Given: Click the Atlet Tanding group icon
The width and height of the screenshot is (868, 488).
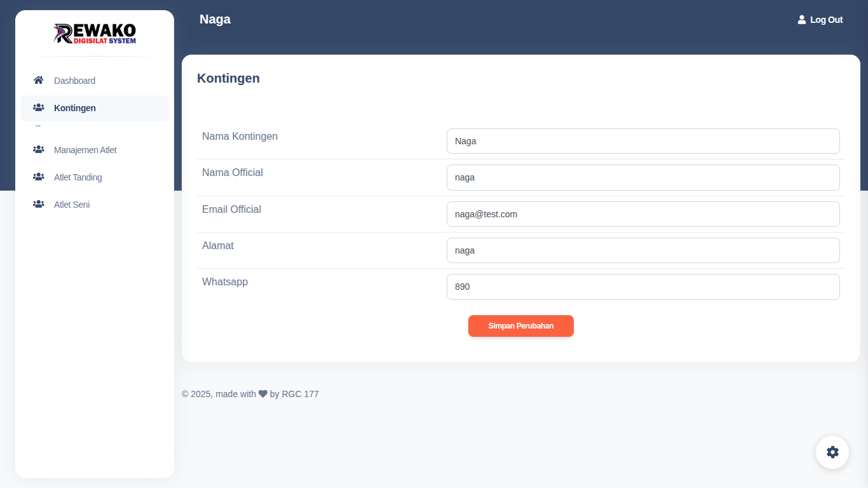Looking at the screenshot, I should 38,177.
